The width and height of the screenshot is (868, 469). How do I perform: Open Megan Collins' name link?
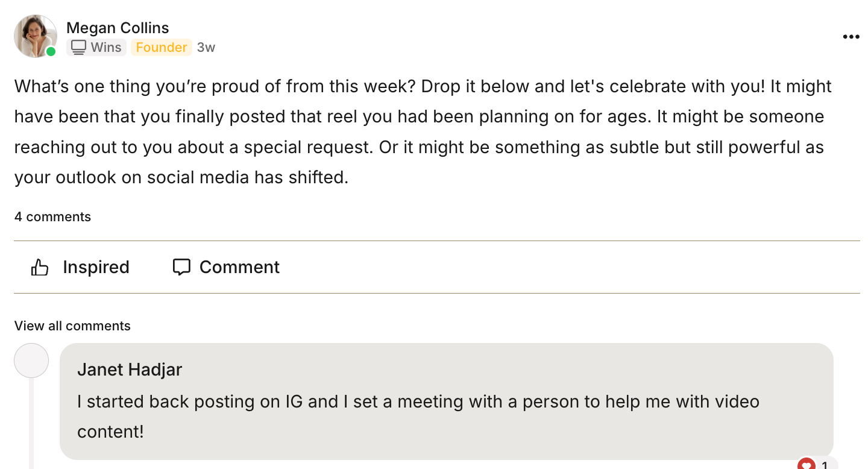coord(118,28)
